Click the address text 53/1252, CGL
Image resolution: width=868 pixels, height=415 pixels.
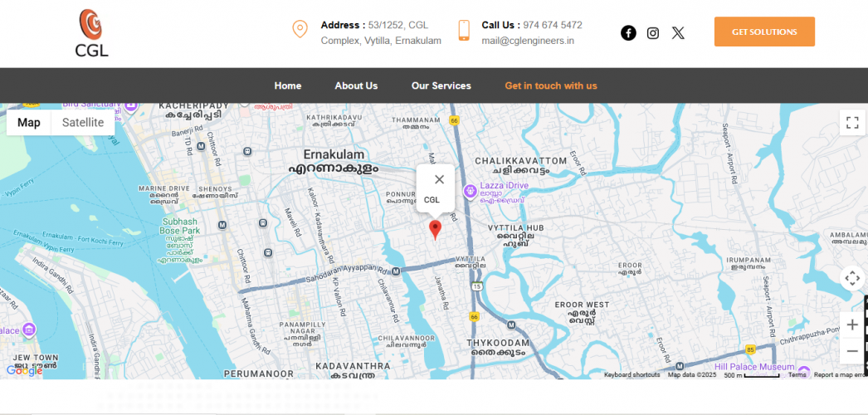click(398, 25)
